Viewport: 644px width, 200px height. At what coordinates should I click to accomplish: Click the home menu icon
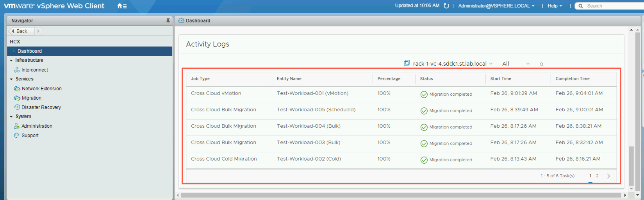tap(122, 6)
